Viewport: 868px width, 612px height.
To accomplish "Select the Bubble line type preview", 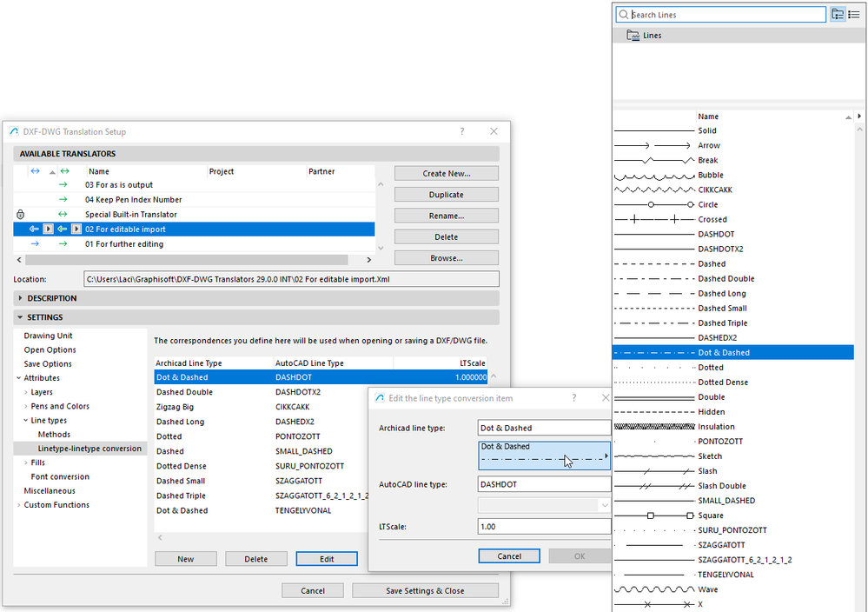I will tap(653, 175).
